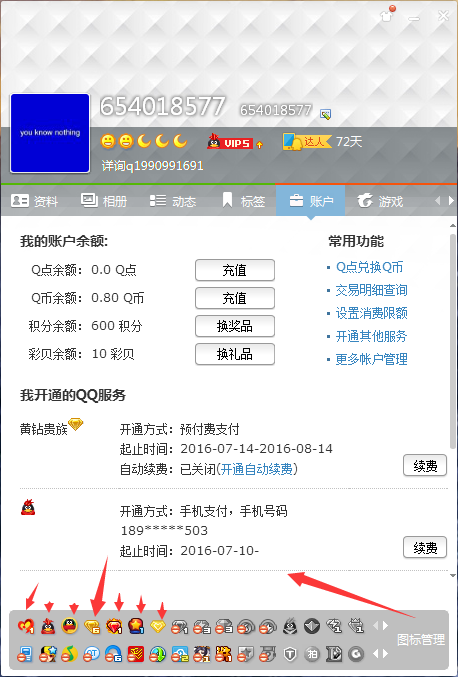Open the 开通其他服务 link
Screen dimensions: 458x677
point(371,336)
